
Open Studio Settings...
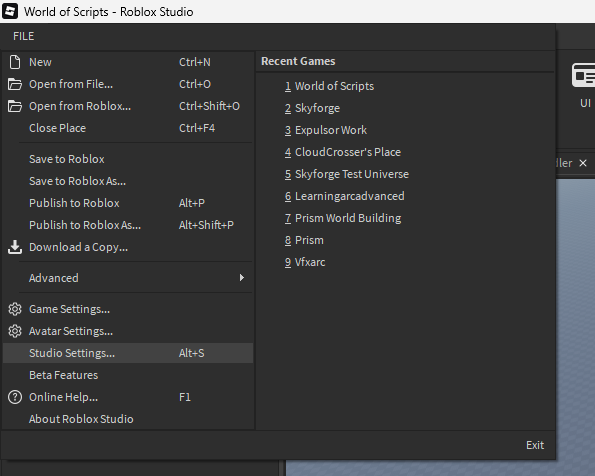[x=128, y=353]
